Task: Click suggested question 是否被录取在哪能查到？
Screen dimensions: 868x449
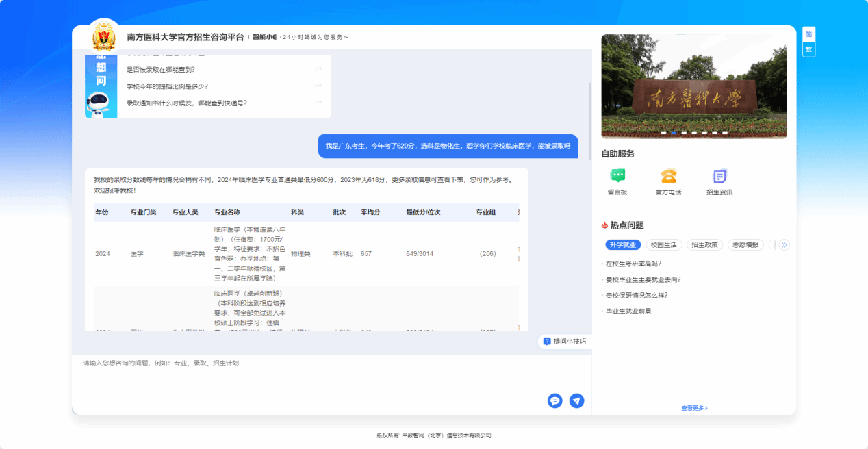Action: (x=161, y=69)
